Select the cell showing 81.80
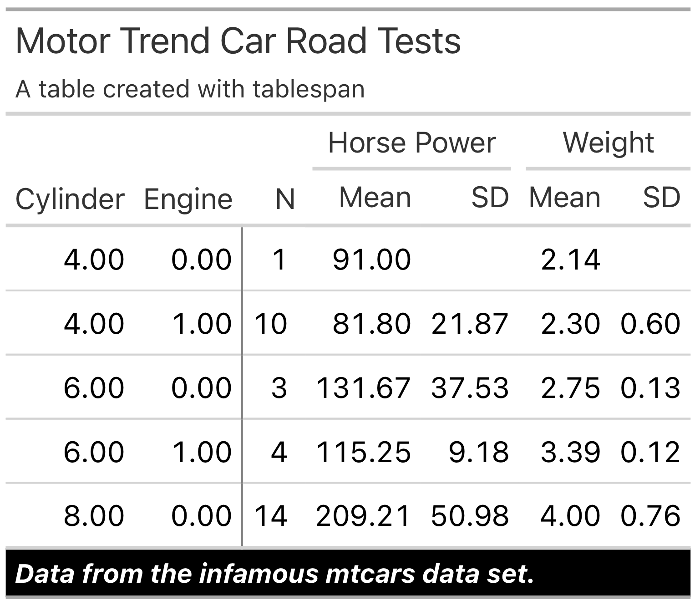Viewport: 700px width, 601px height. click(372, 324)
